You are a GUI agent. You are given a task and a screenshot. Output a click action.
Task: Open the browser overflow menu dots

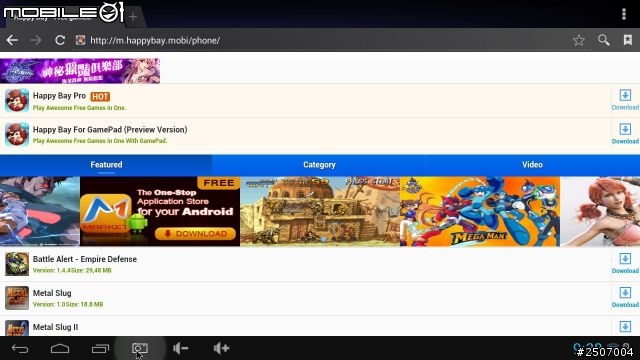[624, 14]
